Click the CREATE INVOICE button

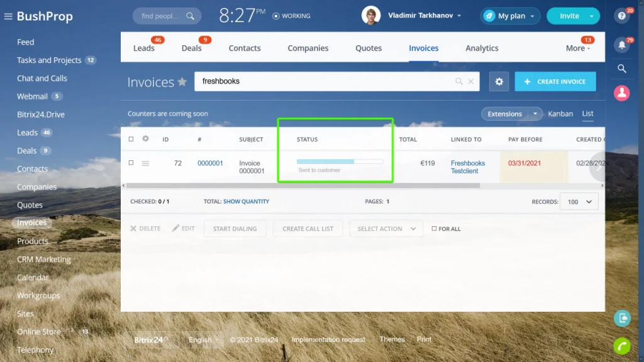pos(555,82)
